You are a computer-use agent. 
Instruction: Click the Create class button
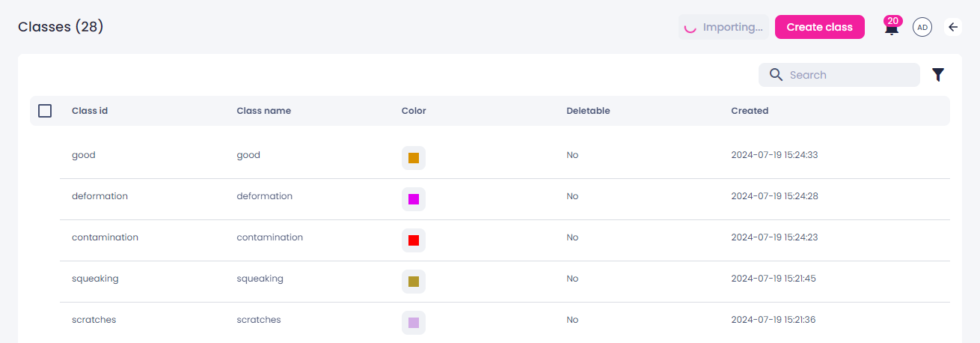coord(819,27)
